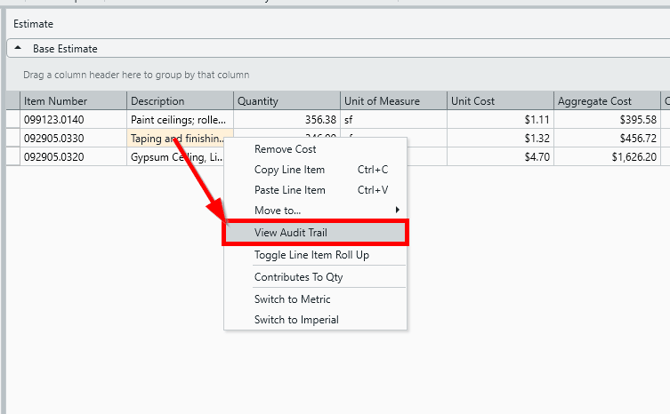The width and height of the screenshot is (670, 414).
Task: Switch to Imperial units
Action: [296, 320]
